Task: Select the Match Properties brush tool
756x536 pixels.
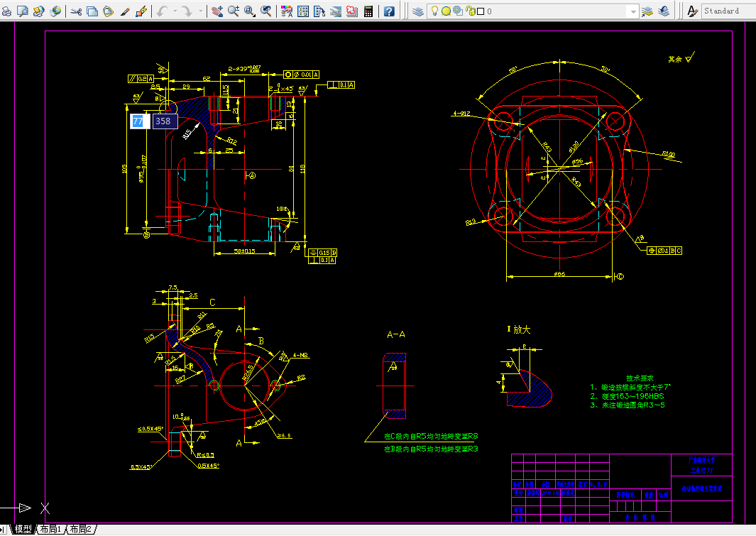Action: click(x=125, y=11)
